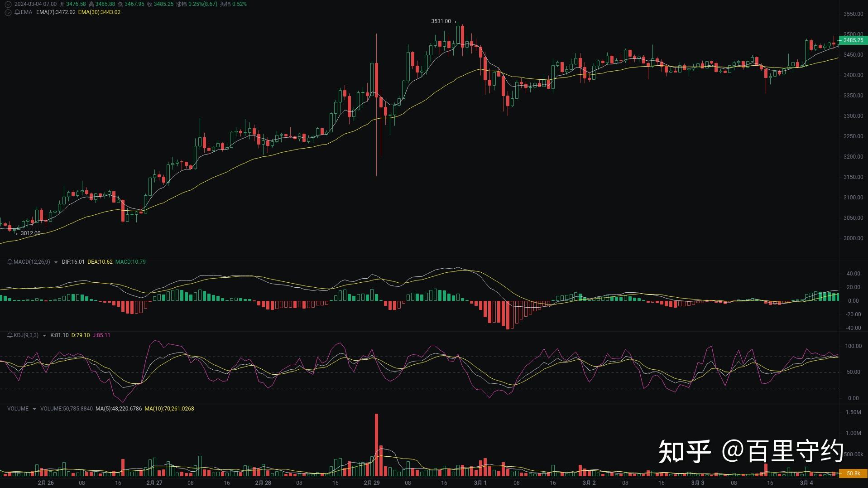Click the 2月 26 date label
The image size is (868, 488).
click(46, 483)
